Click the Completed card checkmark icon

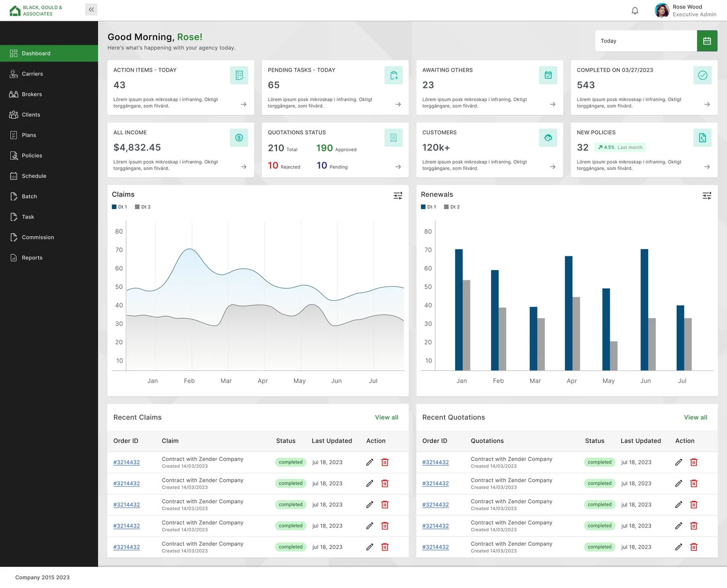pos(703,75)
